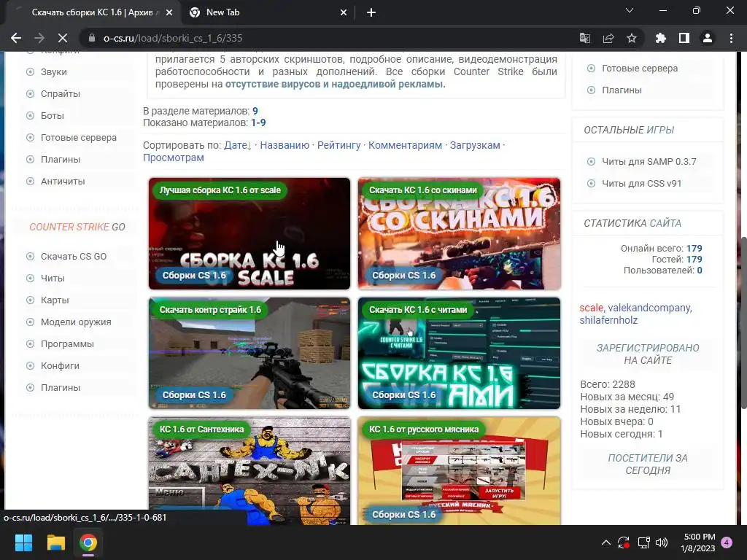Image resolution: width=747 pixels, height=560 pixels.
Task: Show hidden tray icons
Action: 606,542
